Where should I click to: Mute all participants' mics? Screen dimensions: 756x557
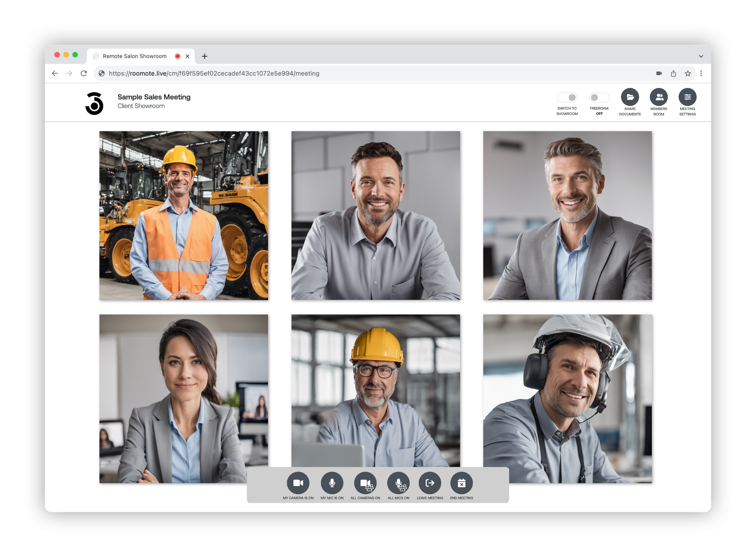pyautogui.click(x=398, y=482)
